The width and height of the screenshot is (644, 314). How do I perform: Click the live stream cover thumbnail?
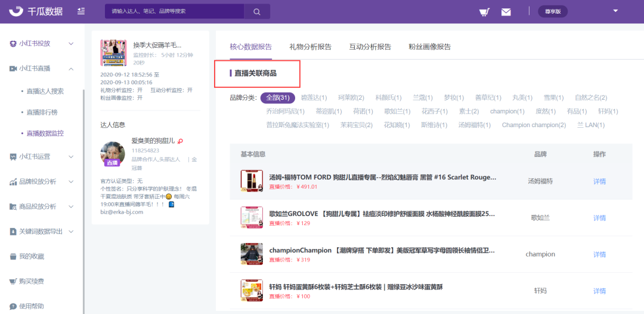[113, 53]
